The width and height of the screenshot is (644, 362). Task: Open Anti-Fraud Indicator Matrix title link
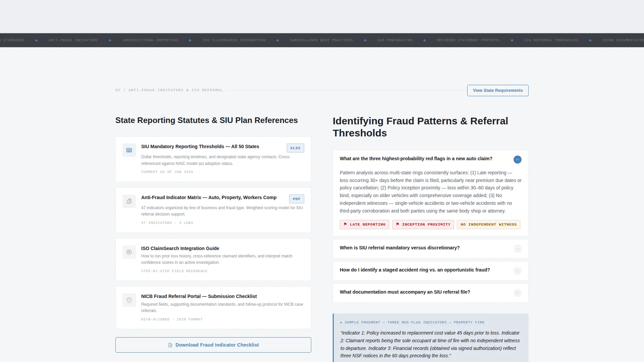point(209,197)
